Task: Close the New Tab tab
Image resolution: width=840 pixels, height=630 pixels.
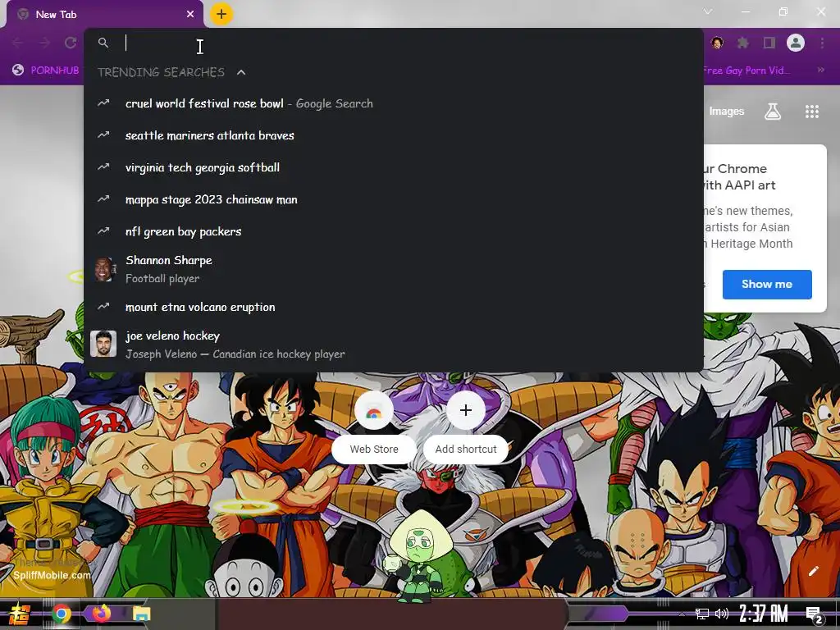Action: [x=190, y=15]
